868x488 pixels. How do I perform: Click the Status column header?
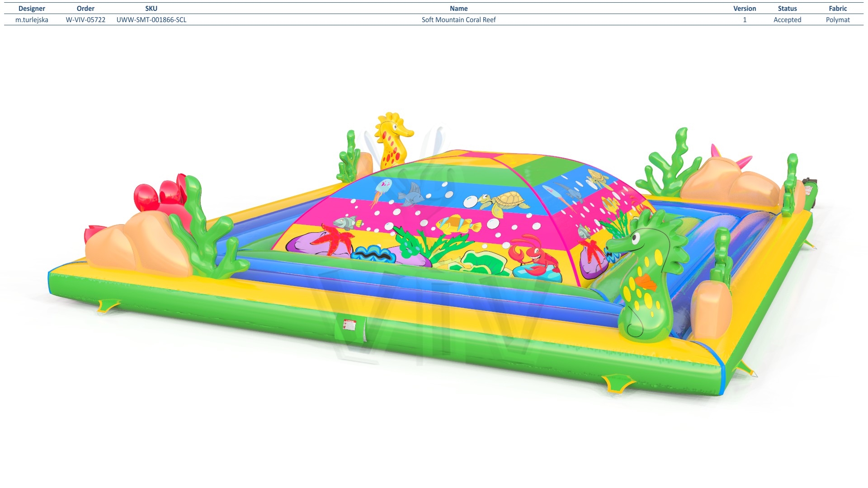pos(787,9)
